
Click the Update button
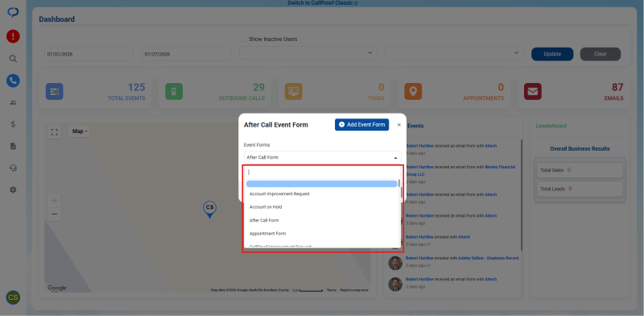tap(552, 54)
